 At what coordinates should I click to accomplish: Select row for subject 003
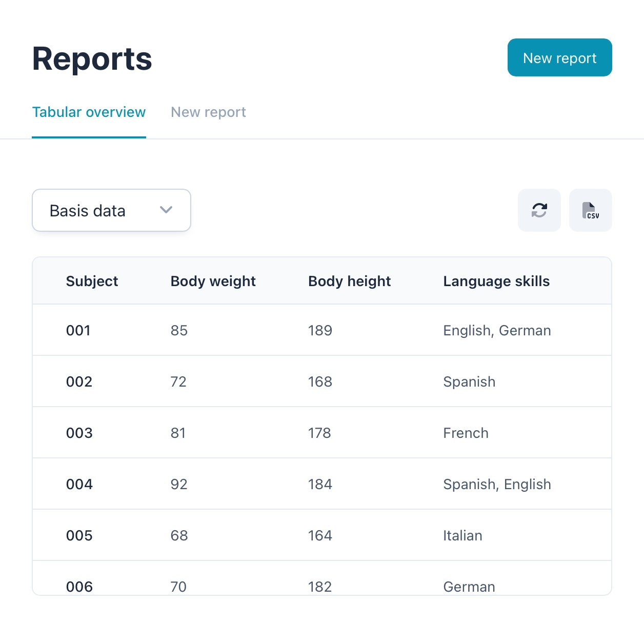click(79, 433)
